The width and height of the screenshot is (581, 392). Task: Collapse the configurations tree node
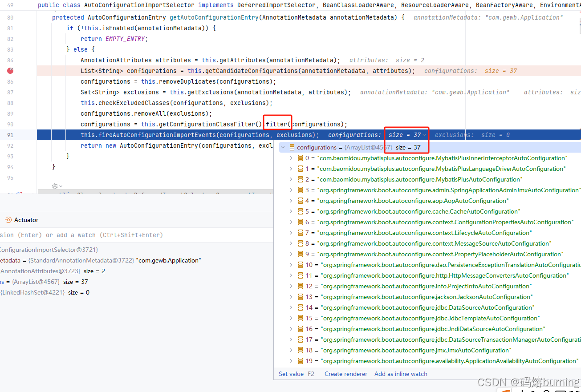[x=283, y=147]
